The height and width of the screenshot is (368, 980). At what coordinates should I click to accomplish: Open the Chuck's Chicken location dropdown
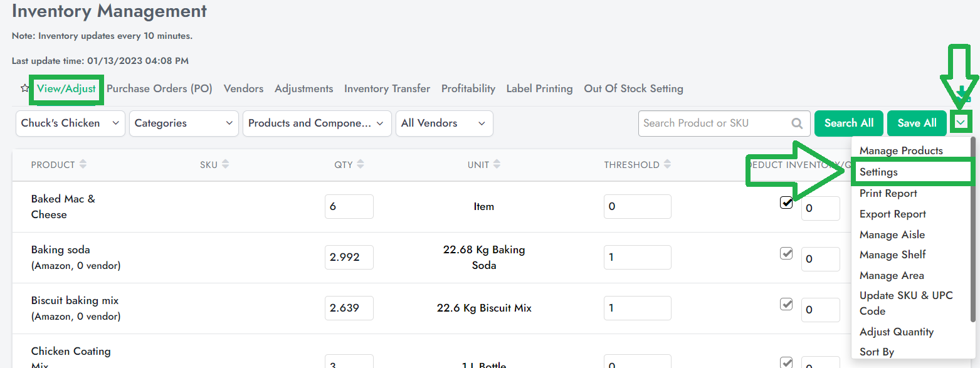(70, 124)
